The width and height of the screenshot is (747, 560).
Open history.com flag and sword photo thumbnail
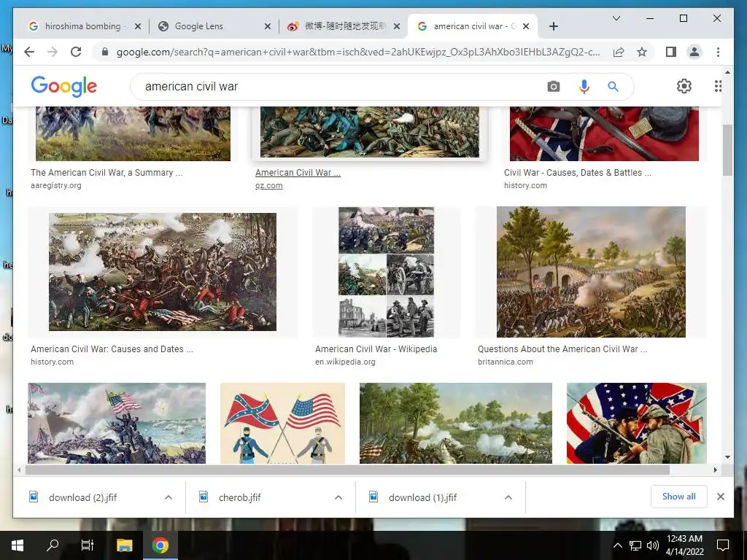pyautogui.click(x=604, y=134)
